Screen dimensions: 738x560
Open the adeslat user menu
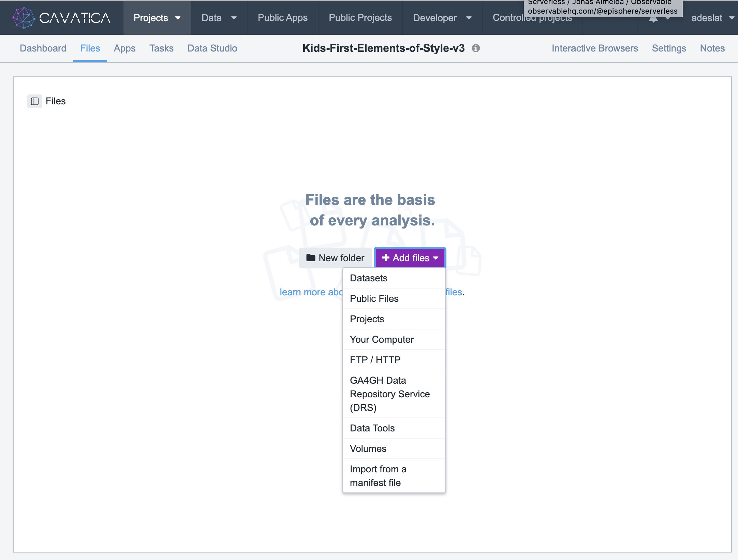point(712,18)
